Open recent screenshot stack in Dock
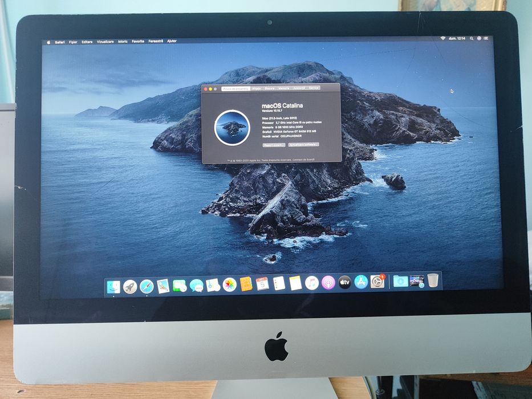Image resolution: width=532 pixels, height=399 pixels. [x=417, y=281]
